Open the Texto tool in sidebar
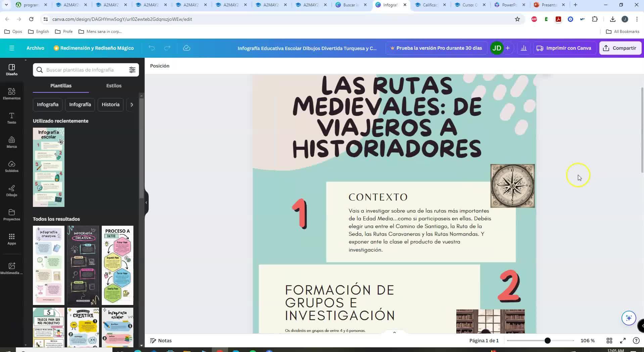 pyautogui.click(x=11, y=118)
